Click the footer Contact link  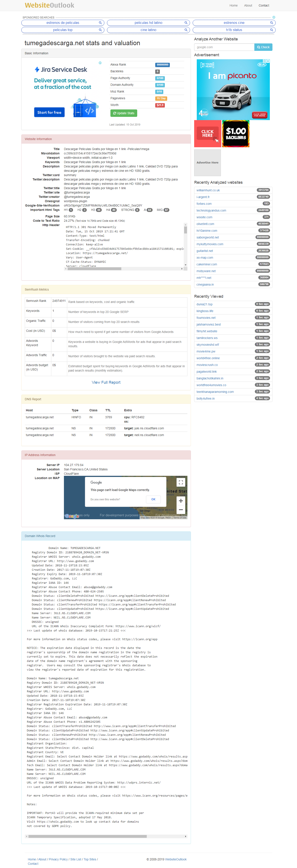(x=33, y=864)
